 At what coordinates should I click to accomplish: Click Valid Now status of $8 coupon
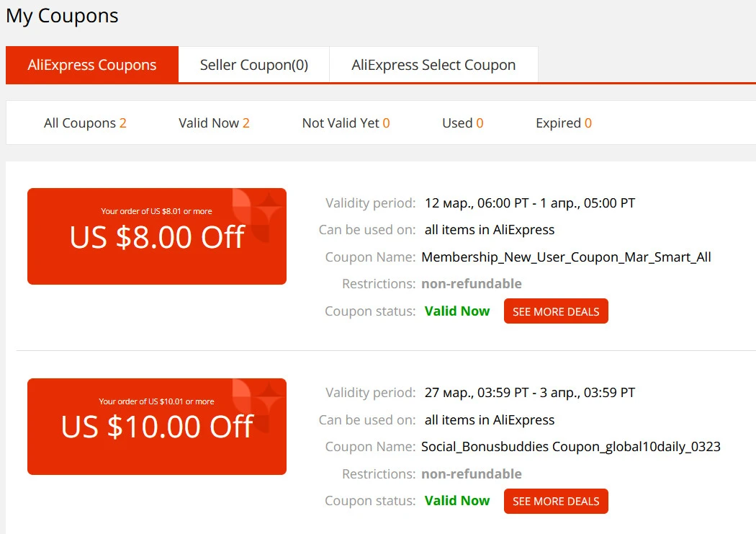[x=457, y=311]
